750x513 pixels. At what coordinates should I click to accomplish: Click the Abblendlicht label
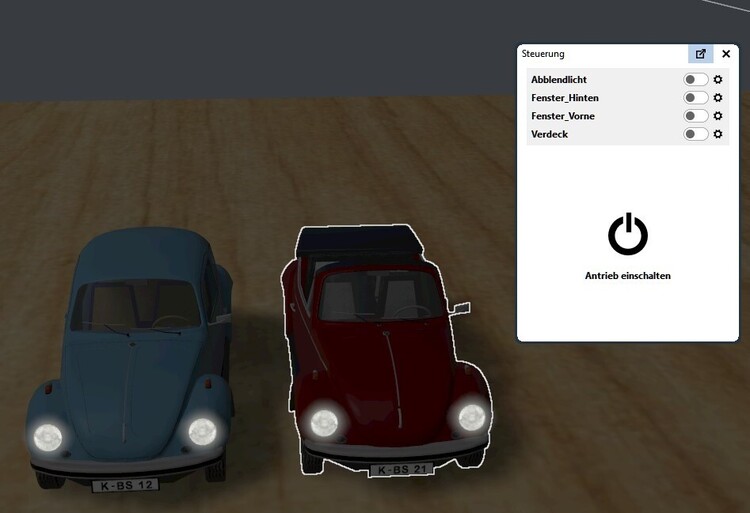(x=559, y=80)
